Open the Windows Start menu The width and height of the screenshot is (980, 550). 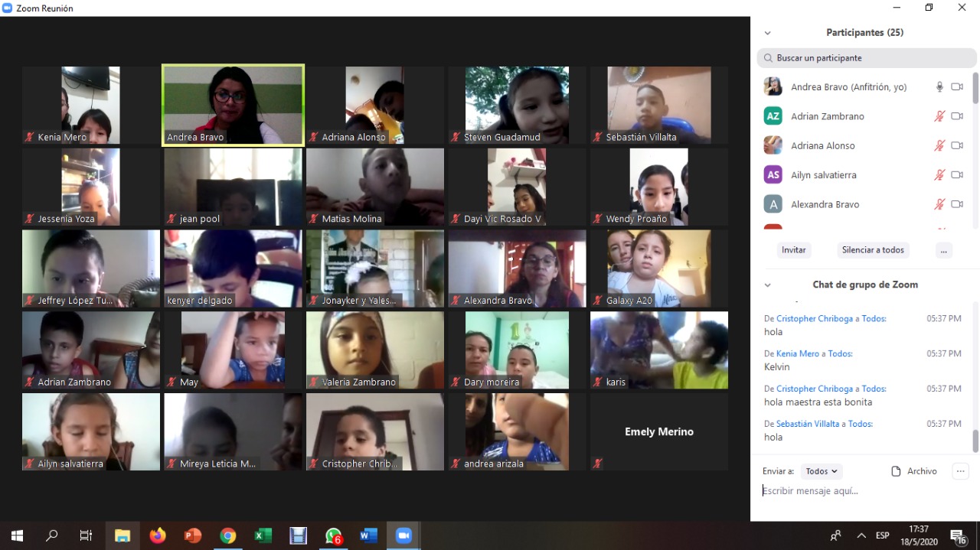[17, 535]
